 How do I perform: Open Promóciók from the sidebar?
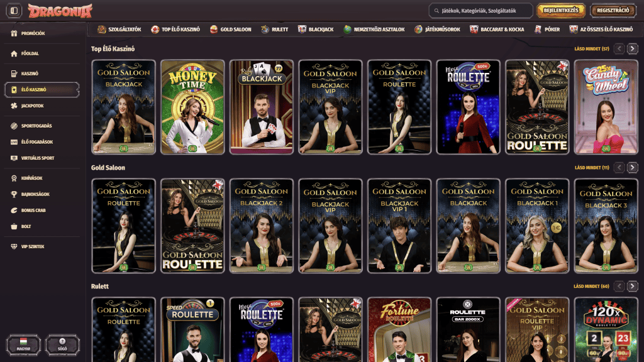[x=33, y=33]
